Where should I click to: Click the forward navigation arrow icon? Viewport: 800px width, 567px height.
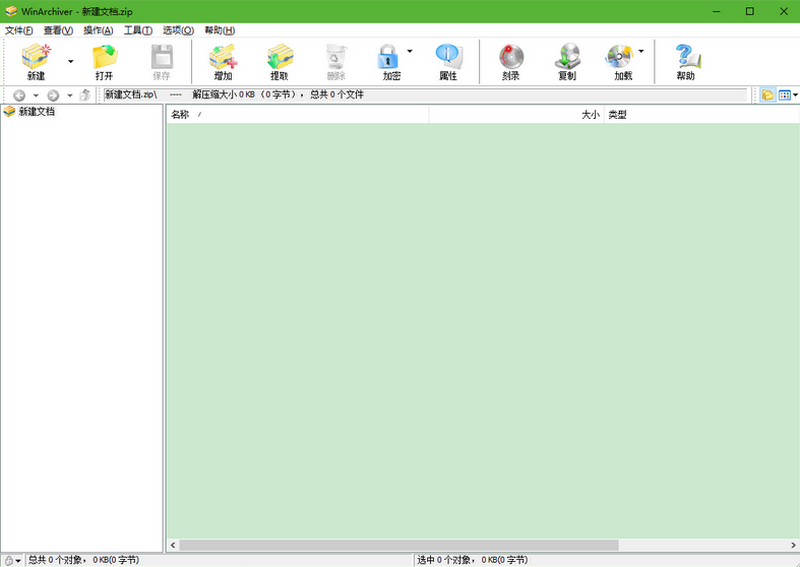(53, 95)
